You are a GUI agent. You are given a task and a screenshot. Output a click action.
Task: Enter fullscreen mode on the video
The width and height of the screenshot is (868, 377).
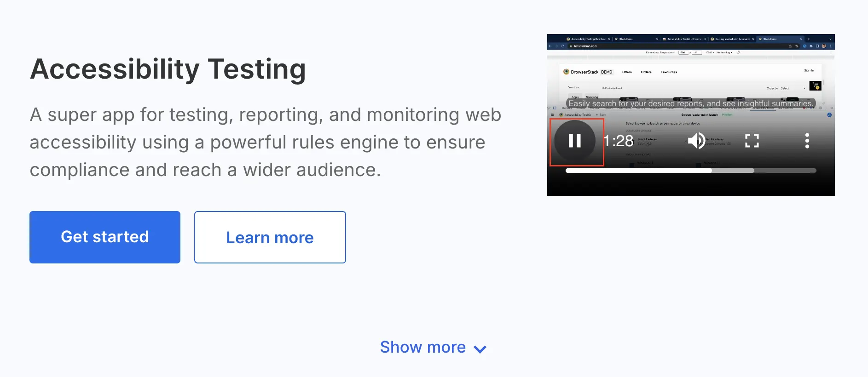click(752, 141)
